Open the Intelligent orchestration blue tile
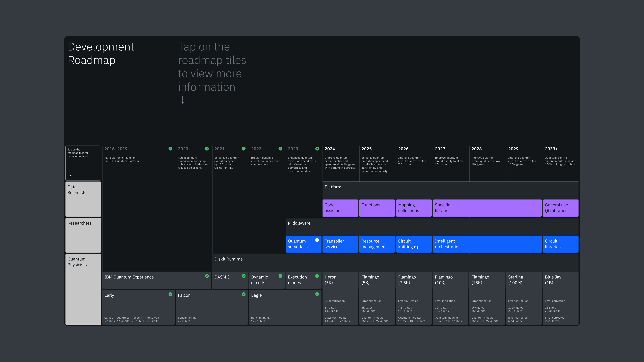 coord(487,244)
